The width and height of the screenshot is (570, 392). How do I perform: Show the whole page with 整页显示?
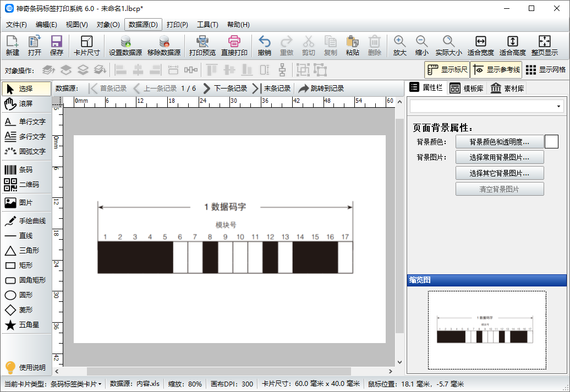545,46
